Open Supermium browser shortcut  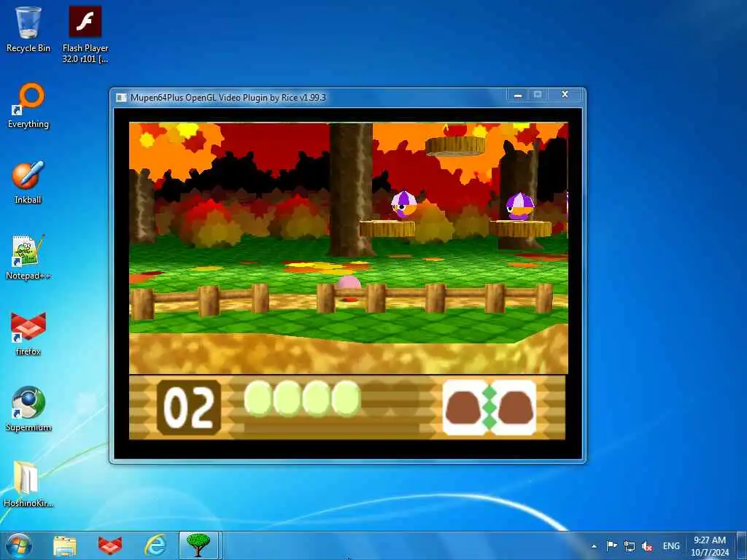(28, 408)
